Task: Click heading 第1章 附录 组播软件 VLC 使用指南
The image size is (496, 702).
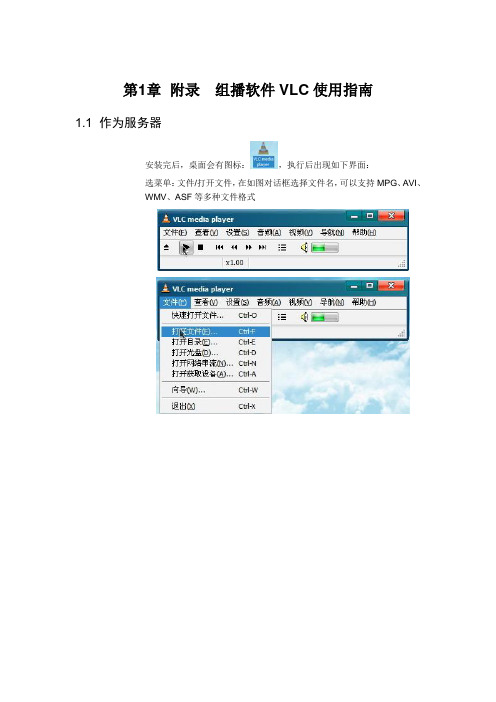Action: pos(248,90)
